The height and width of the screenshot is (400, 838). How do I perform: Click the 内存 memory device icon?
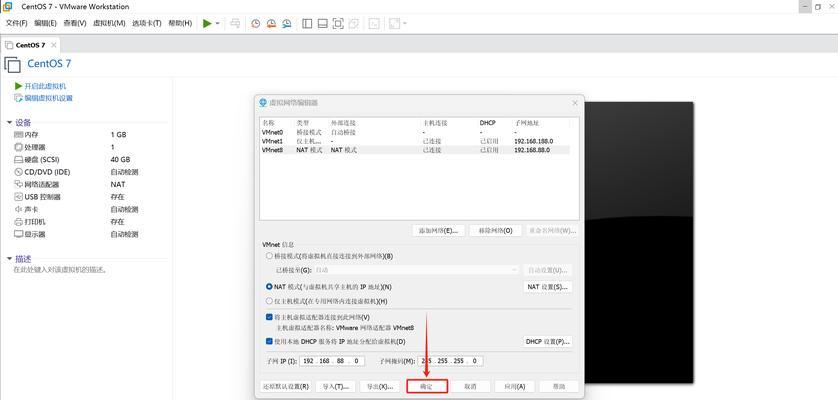point(18,135)
